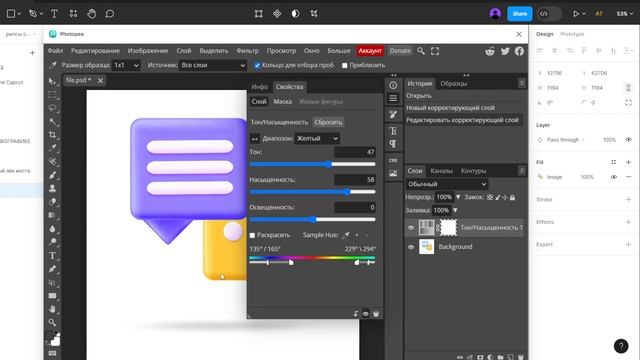Image resolution: width=640 pixels, height=360 pixels.
Task: Click the Насыщенность slider track
Action: [312, 192]
